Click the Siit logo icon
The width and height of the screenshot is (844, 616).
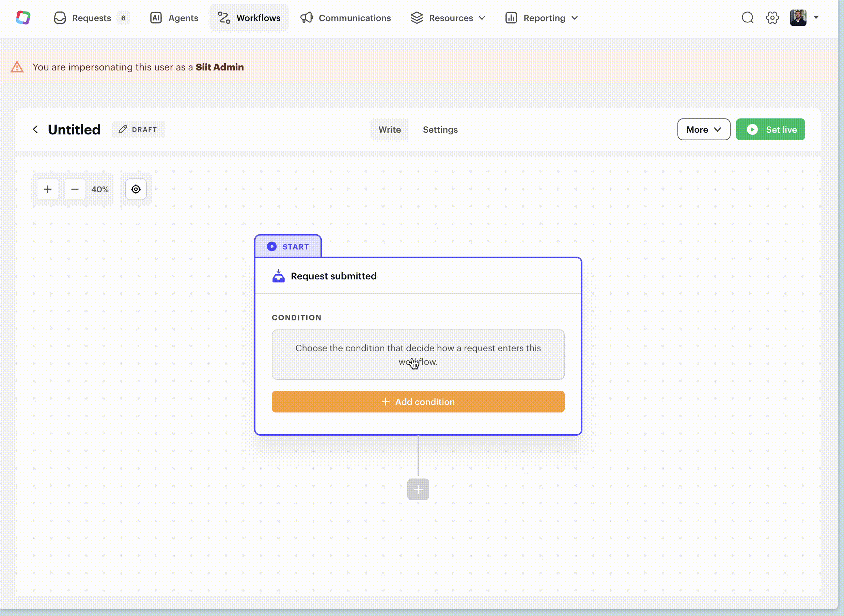point(23,17)
